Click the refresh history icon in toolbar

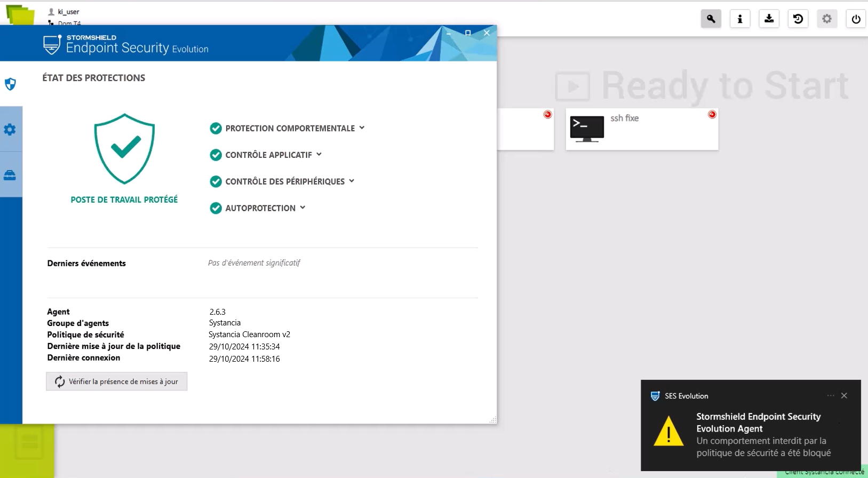click(x=798, y=19)
